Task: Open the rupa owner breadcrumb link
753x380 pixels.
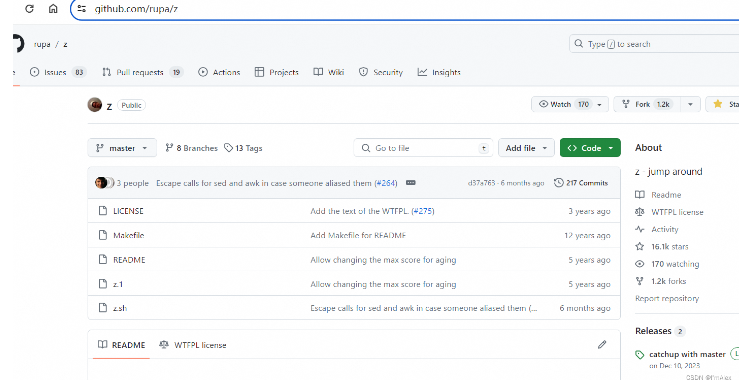Action: click(42, 44)
